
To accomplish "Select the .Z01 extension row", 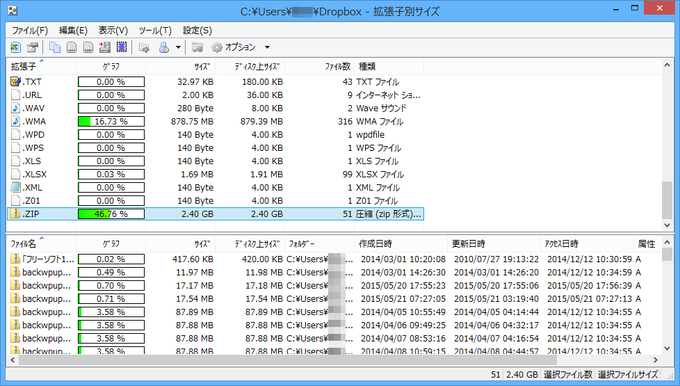I will [x=216, y=201].
